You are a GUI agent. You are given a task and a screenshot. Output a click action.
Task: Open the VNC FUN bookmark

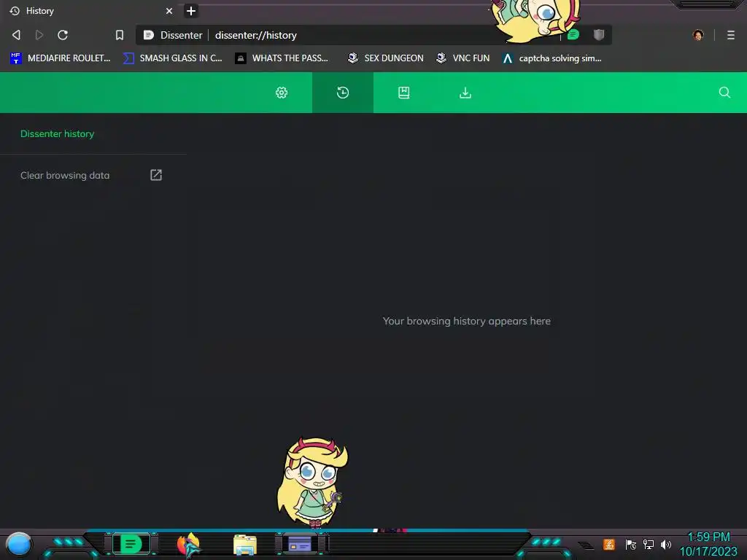point(463,58)
